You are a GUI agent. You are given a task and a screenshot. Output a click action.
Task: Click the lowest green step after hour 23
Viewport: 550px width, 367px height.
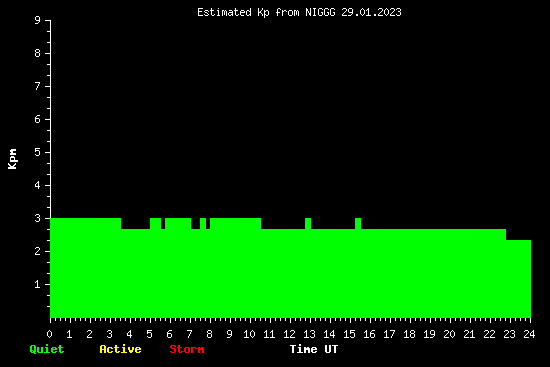pos(518,279)
